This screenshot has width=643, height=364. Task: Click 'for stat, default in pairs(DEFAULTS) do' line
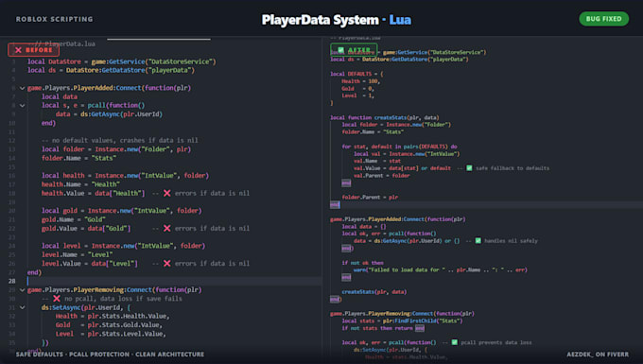point(399,147)
